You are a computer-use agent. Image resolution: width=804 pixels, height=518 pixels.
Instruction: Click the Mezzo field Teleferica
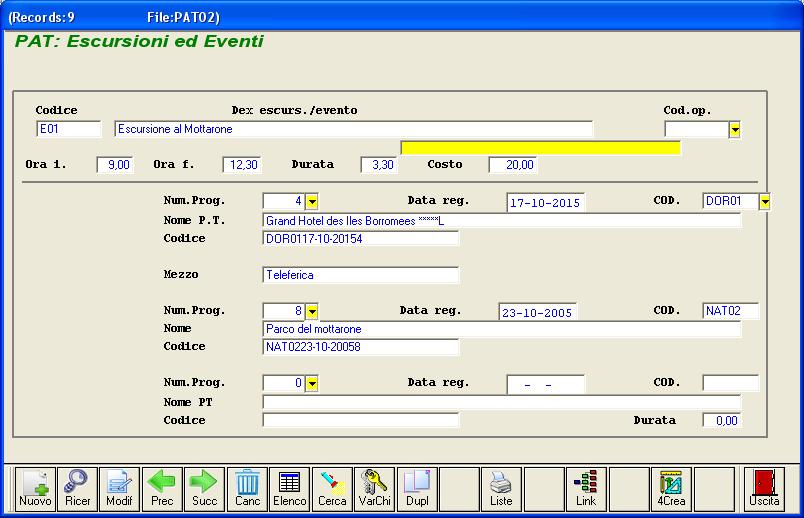pos(360,275)
